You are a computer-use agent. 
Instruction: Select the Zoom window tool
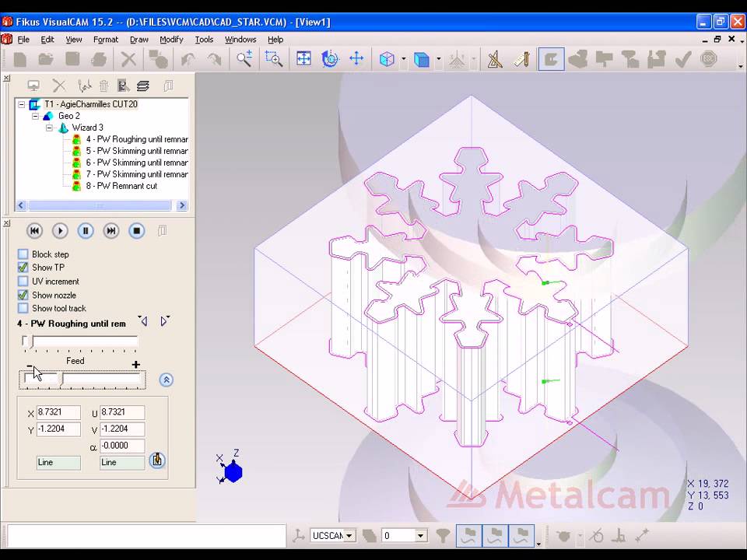(x=274, y=59)
